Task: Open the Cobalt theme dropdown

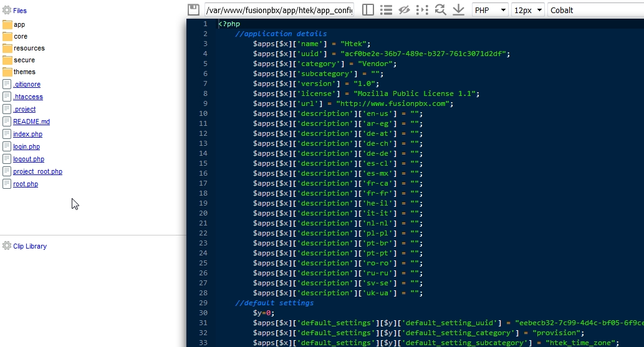Action: coord(595,10)
